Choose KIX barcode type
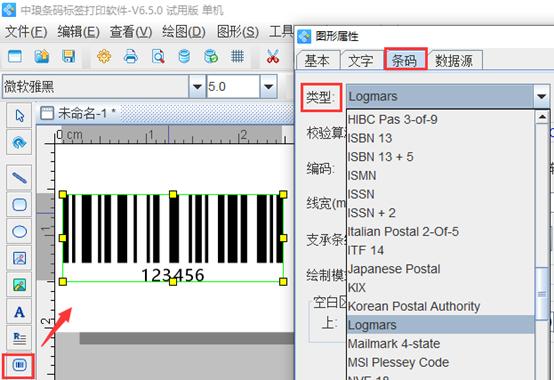 click(441, 288)
